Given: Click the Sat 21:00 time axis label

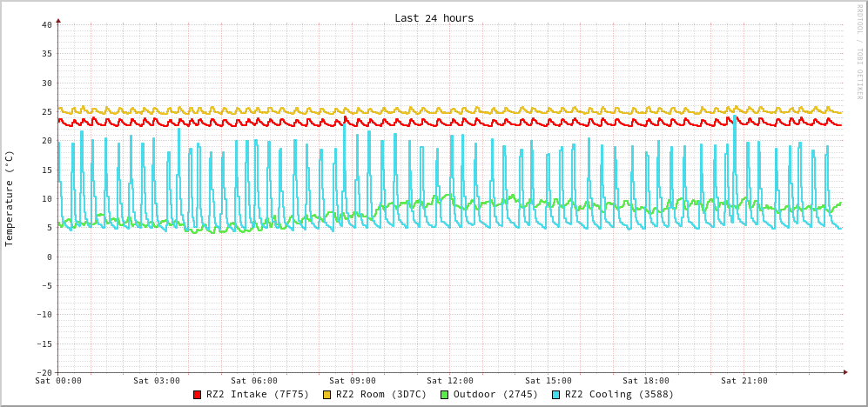Looking at the screenshot, I should point(744,381).
